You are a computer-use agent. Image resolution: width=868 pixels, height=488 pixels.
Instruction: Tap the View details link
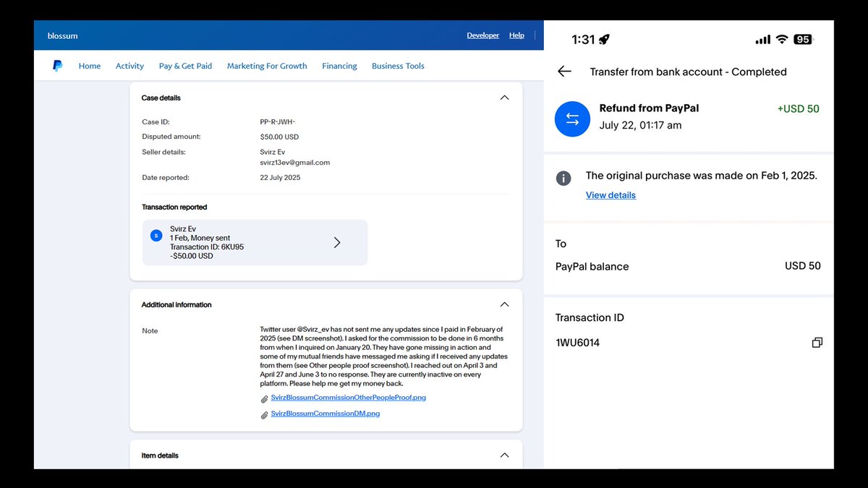(610, 195)
